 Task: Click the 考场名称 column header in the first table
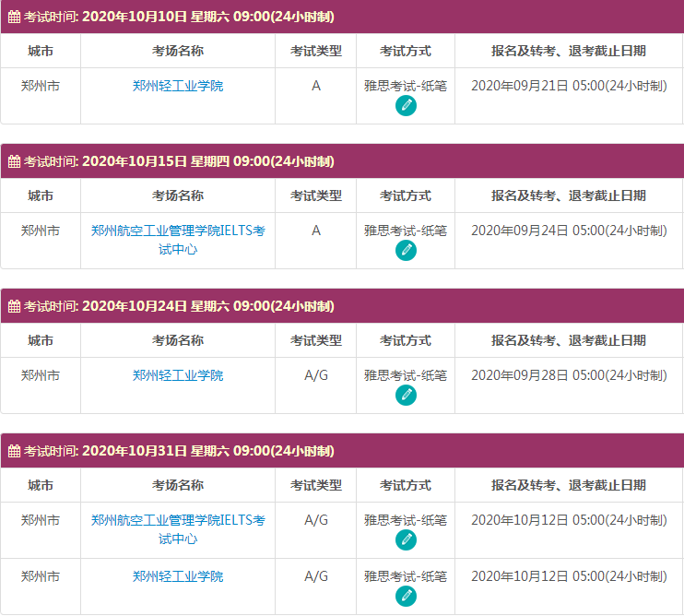tap(178, 51)
